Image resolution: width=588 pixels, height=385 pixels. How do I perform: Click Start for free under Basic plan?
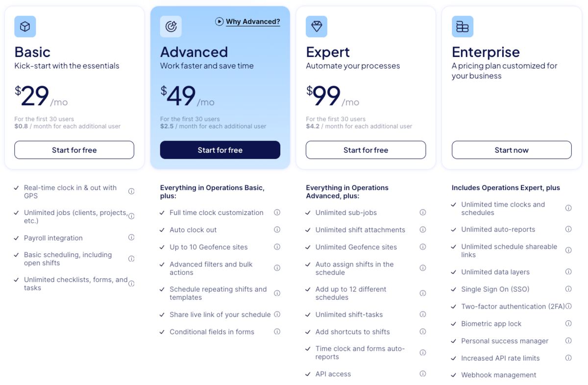(x=74, y=150)
